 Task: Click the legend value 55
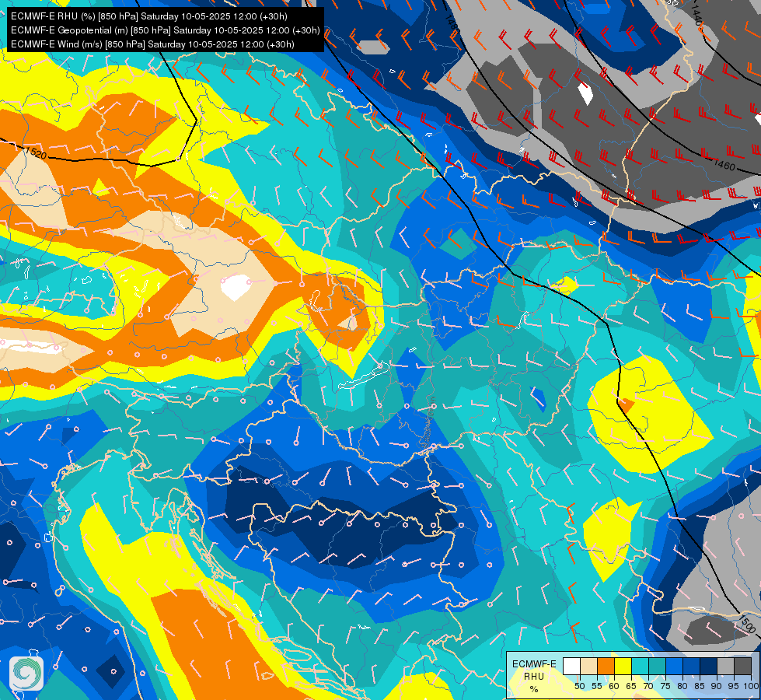click(597, 686)
